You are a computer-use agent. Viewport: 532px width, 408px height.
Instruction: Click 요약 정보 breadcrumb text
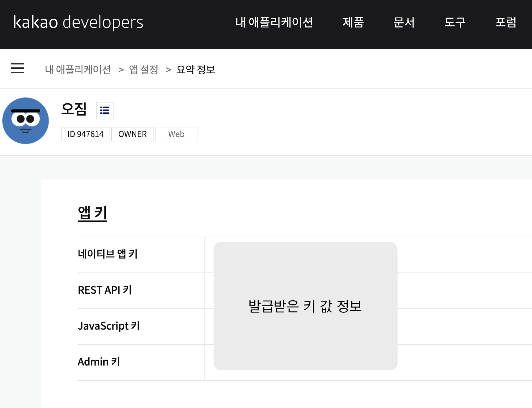tap(196, 69)
